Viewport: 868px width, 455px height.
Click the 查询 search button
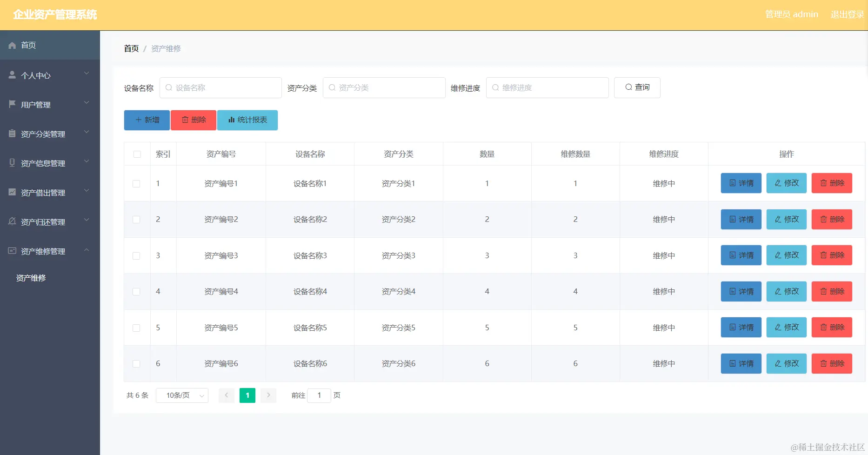tap(637, 87)
